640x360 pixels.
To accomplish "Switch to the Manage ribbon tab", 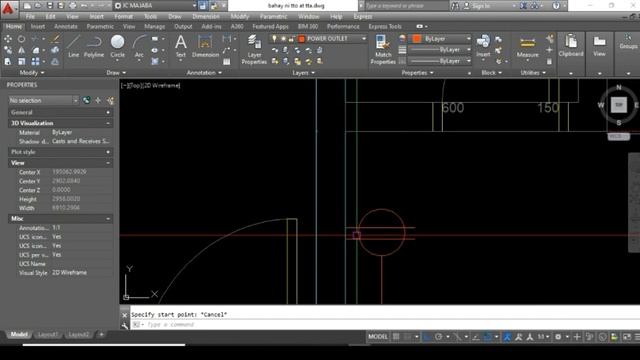I will (155, 27).
